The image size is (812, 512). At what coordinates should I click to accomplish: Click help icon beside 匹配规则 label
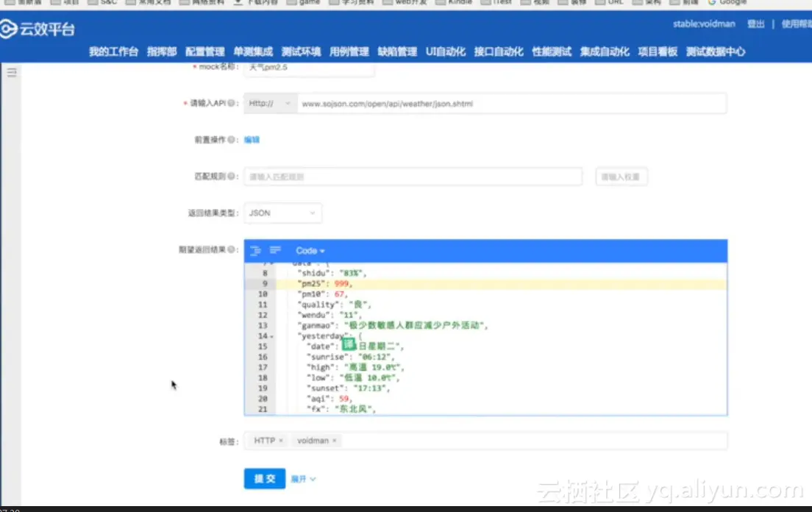click(232, 177)
